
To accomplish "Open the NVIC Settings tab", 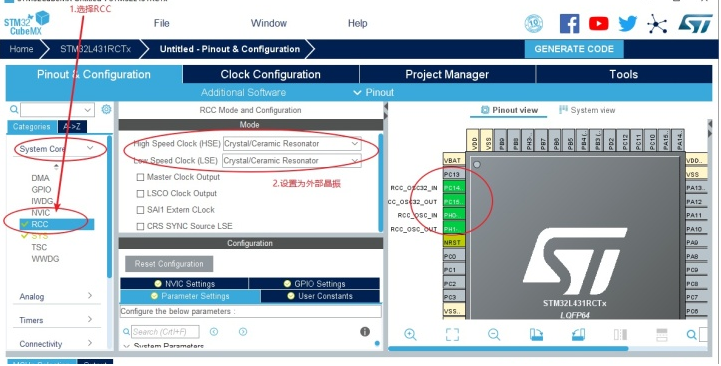I will click(x=184, y=283).
